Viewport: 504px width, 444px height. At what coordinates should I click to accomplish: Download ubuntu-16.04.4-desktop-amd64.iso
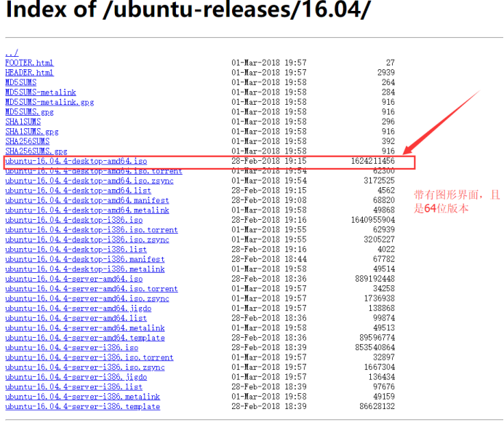point(76,161)
